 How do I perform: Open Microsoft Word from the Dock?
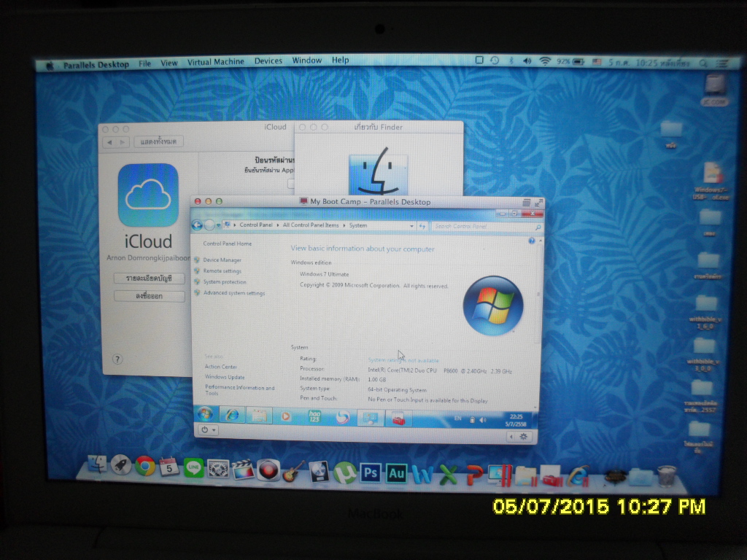point(422,475)
